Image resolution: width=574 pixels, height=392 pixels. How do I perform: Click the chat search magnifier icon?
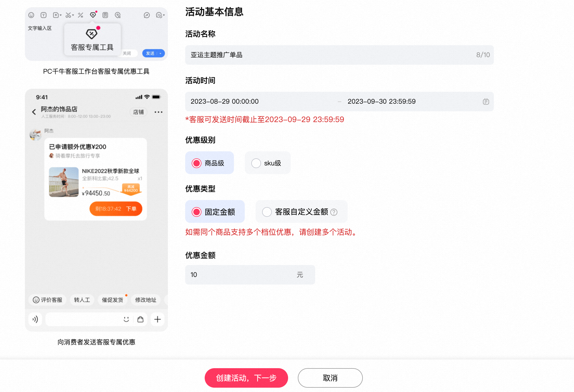point(118,15)
